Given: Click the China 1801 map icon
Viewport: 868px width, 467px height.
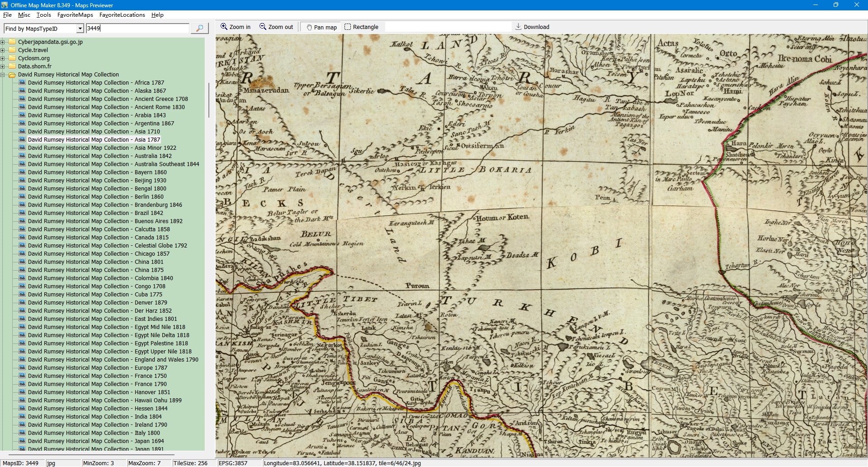Looking at the screenshot, I should (x=22, y=262).
